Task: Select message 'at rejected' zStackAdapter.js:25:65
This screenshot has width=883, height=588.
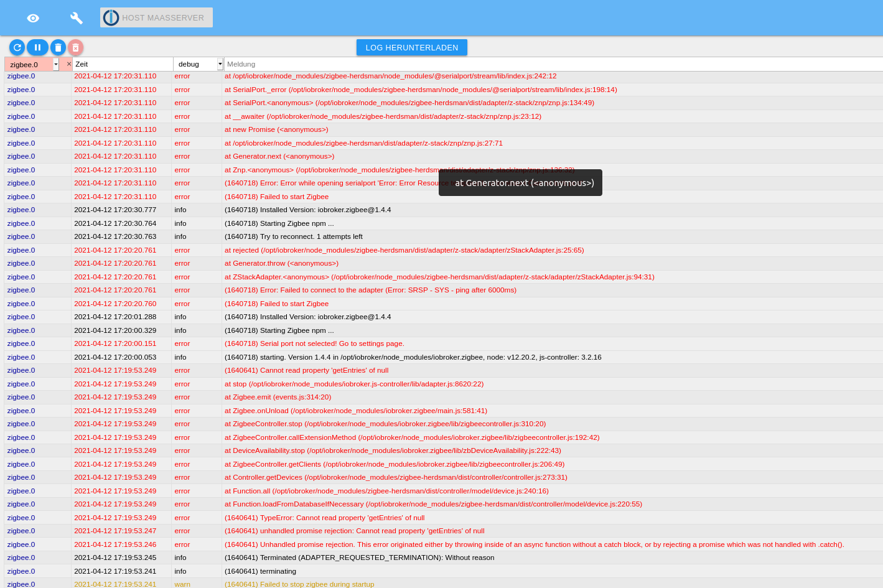Action: (404, 250)
